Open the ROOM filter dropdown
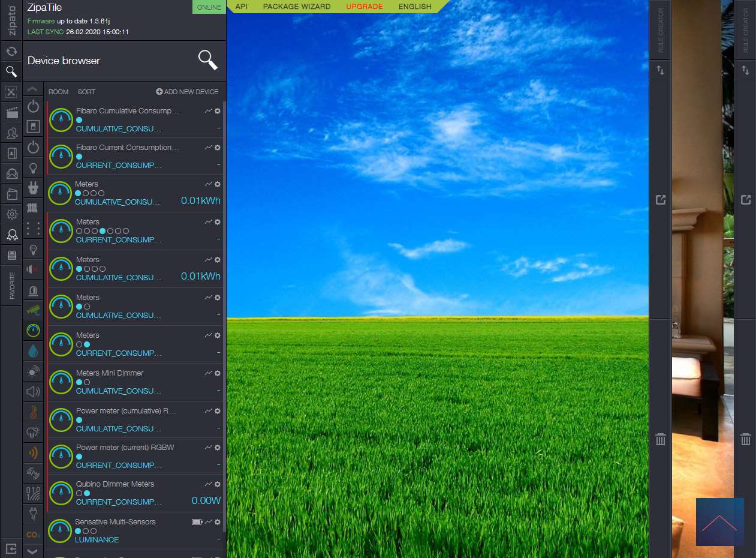 pos(59,92)
